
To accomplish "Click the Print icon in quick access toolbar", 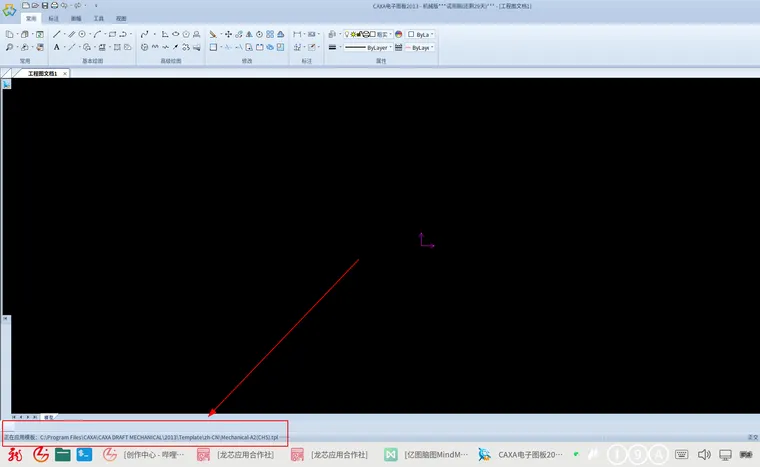I will [x=54, y=5].
